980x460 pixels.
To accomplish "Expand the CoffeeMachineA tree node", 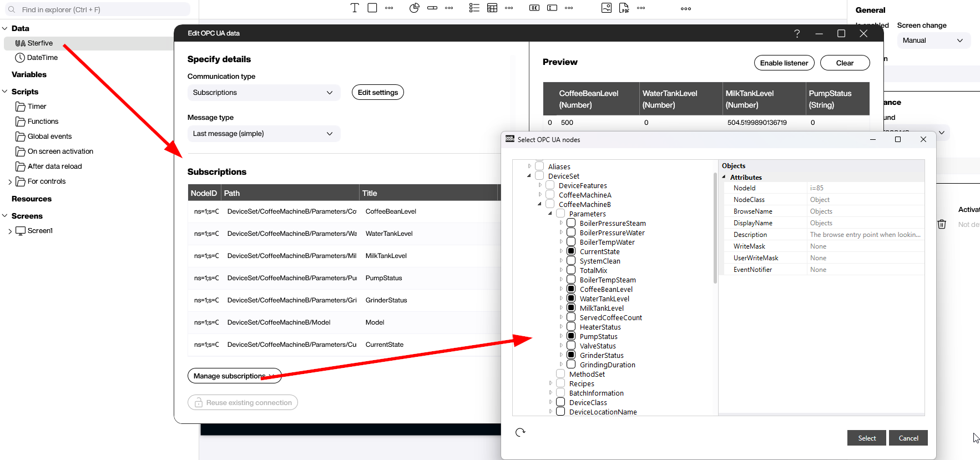I will pos(540,195).
